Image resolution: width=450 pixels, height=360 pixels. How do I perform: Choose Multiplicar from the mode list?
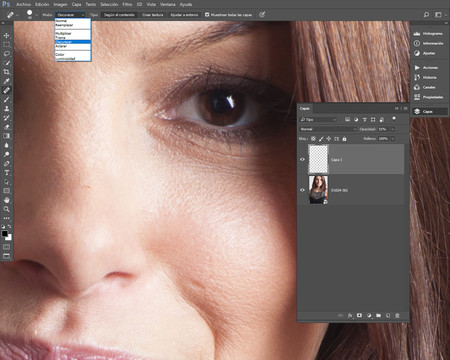click(x=63, y=34)
